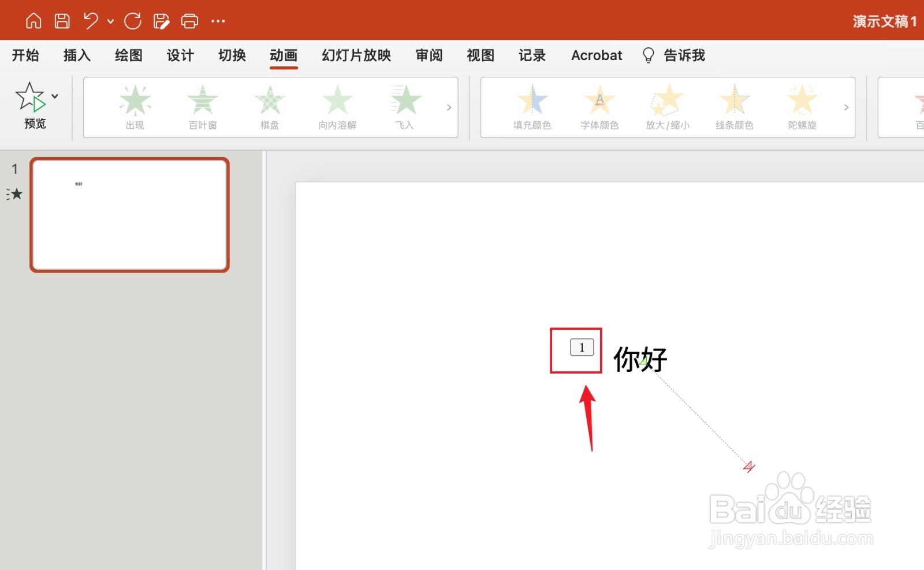Click the Home icon in title bar
The width and height of the screenshot is (924, 570).
(x=33, y=21)
